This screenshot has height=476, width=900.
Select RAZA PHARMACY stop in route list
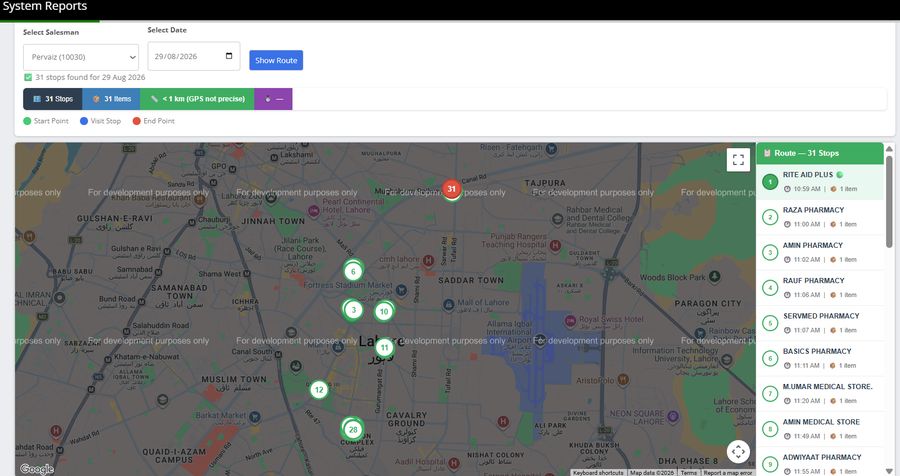820,217
